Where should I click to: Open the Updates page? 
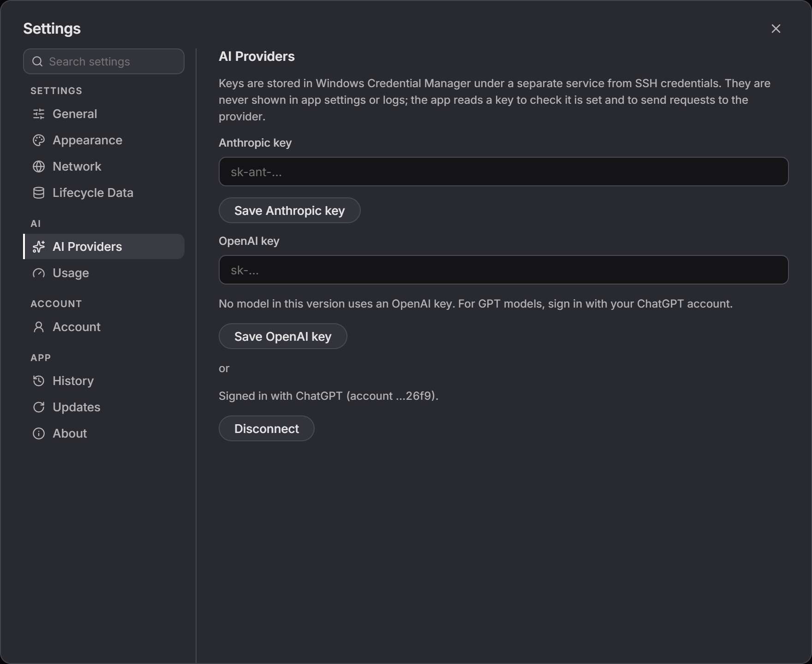(104, 407)
